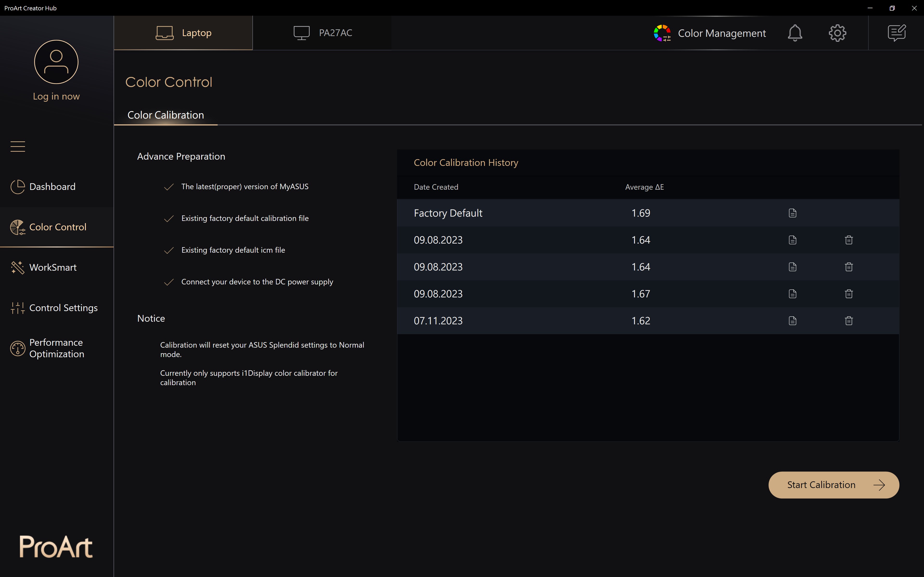Click the feedback note icon
The width and height of the screenshot is (924, 577).
tap(896, 33)
